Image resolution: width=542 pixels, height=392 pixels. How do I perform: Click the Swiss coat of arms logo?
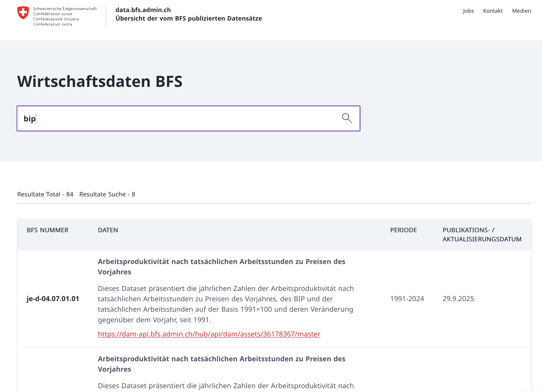(23, 13)
